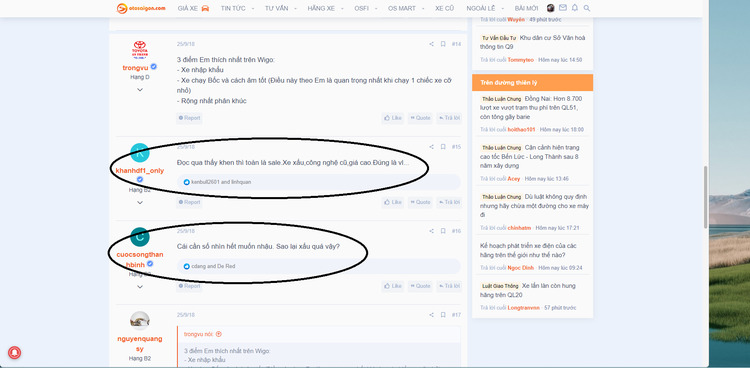
Task: Open thread Đồng Nai: Hơn 8.700 lượt xe
Action: tap(531, 108)
